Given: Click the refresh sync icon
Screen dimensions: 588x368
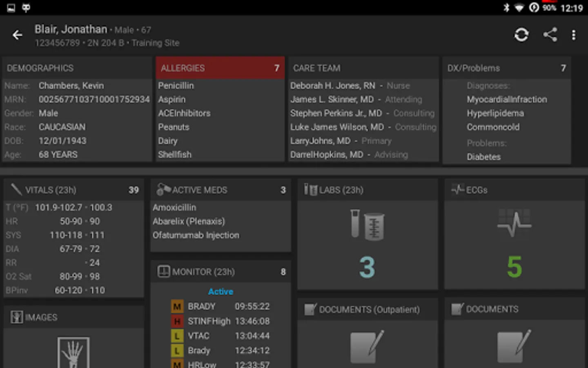Looking at the screenshot, I should coord(521,35).
